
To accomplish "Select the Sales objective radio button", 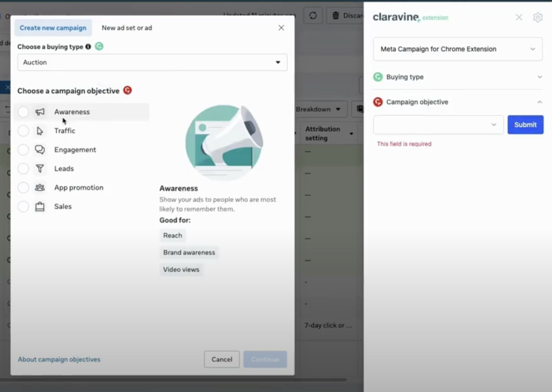I will click(23, 206).
